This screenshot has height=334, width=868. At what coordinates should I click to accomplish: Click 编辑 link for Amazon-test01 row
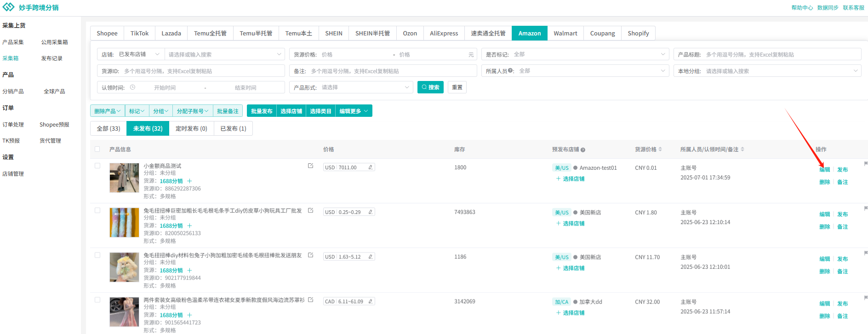(x=825, y=170)
